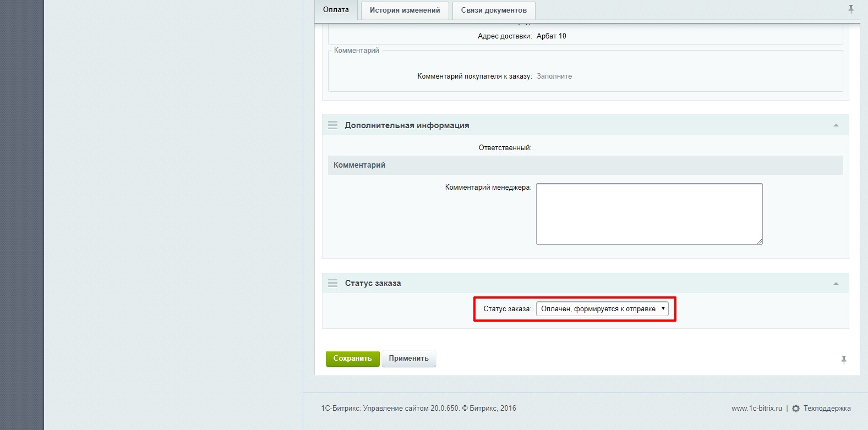
Task: Click the Комментарий покупателя к заказу label
Action: [x=474, y=76]
